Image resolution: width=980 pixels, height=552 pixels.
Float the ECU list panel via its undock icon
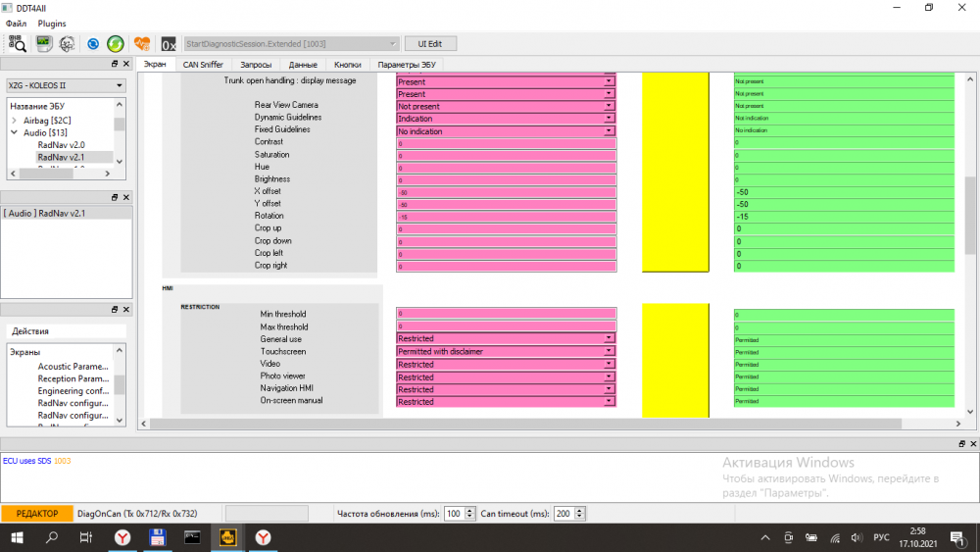[115, 64]
